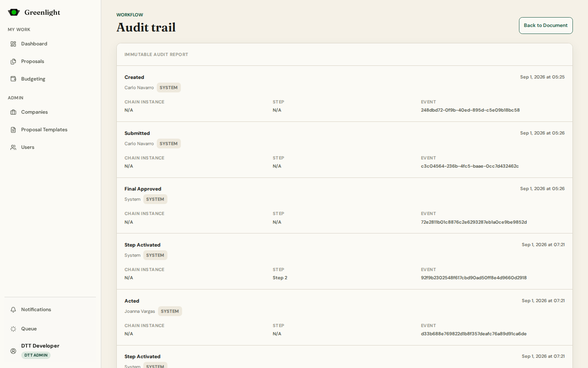Image resolution: width=588 pixels, height=368 pixels.
Task: Click event ID starting with 92f9b2302548
Action: click(x=474, y=278)
